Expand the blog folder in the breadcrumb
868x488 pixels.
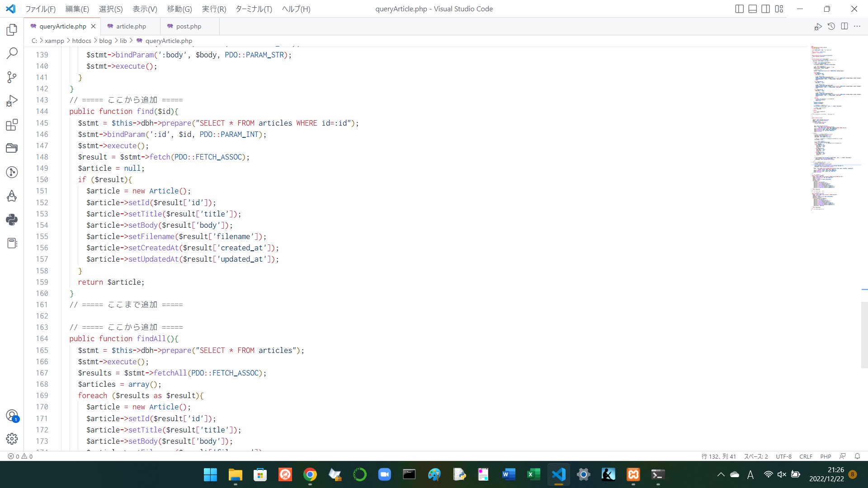105,40
